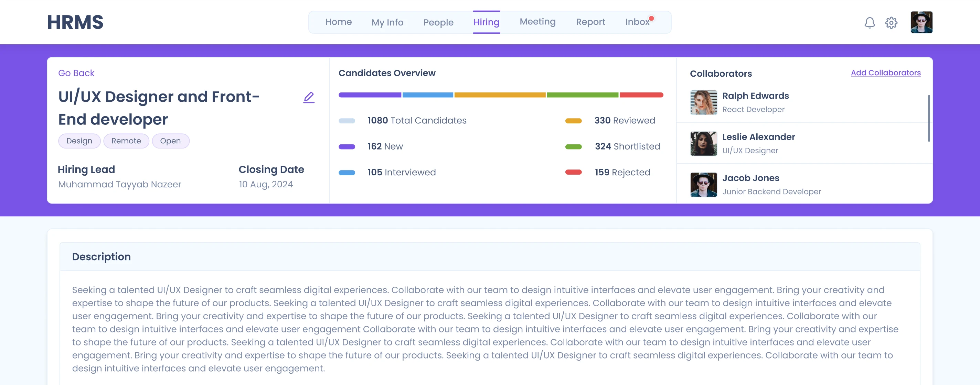980x385 pixels.
Task: Click the Total Candidates legend swatch
Action: tap(347, 121)
